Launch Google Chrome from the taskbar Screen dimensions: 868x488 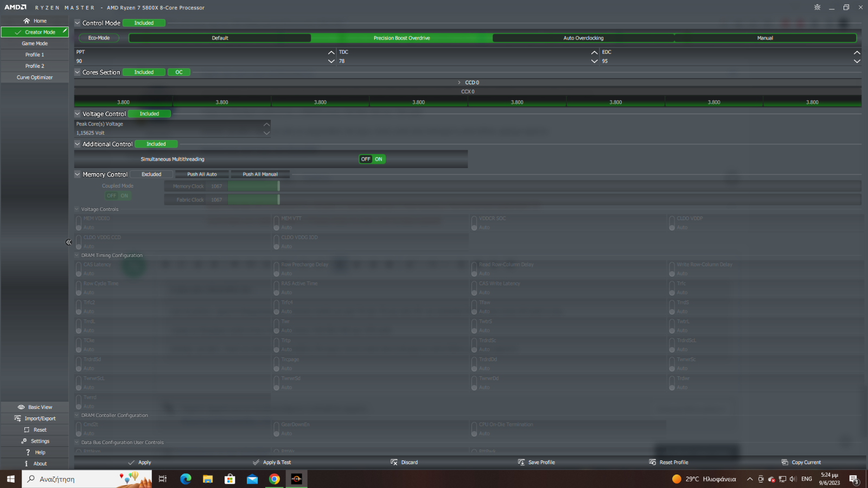(x=274, y=479)
